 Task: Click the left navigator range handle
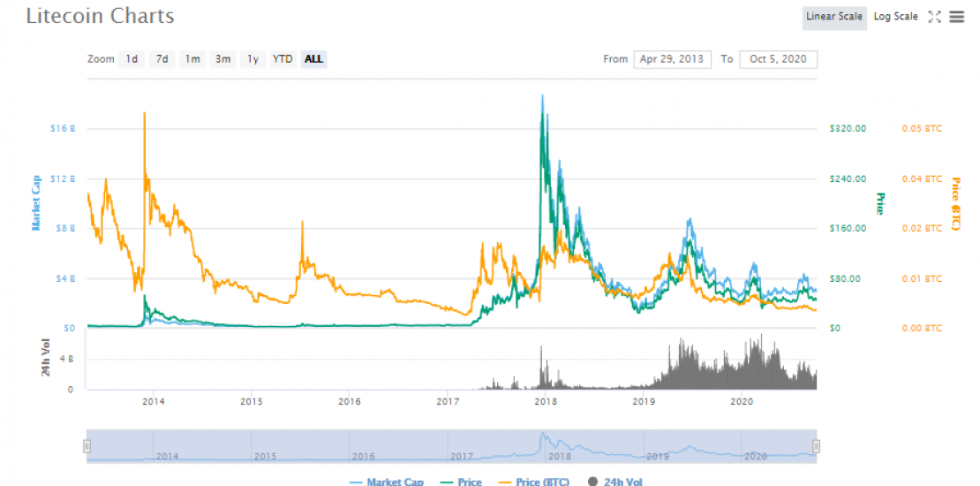coord(87,446)
